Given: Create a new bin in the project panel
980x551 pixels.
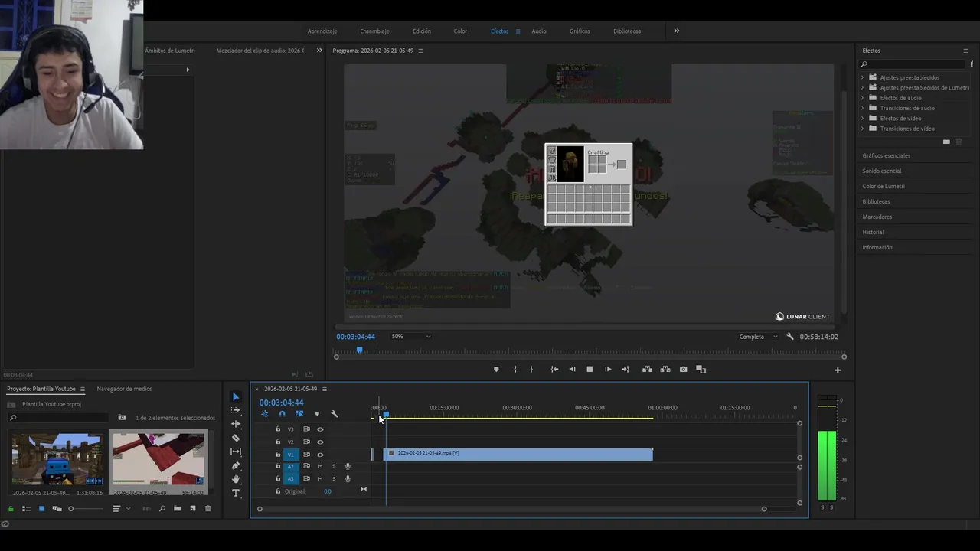Looking at the screenshot, I should point(177,508).
